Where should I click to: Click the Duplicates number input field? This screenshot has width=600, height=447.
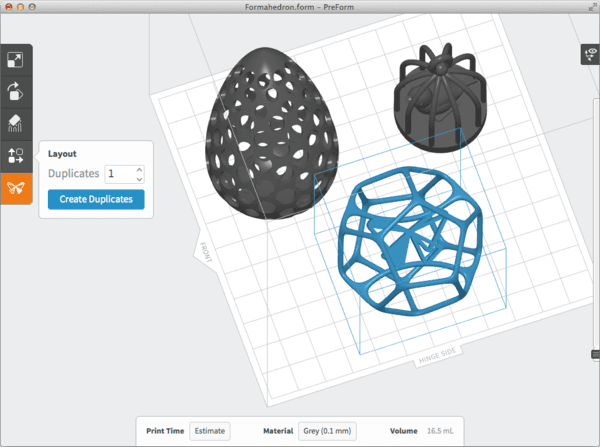click(x=118, y=173)
